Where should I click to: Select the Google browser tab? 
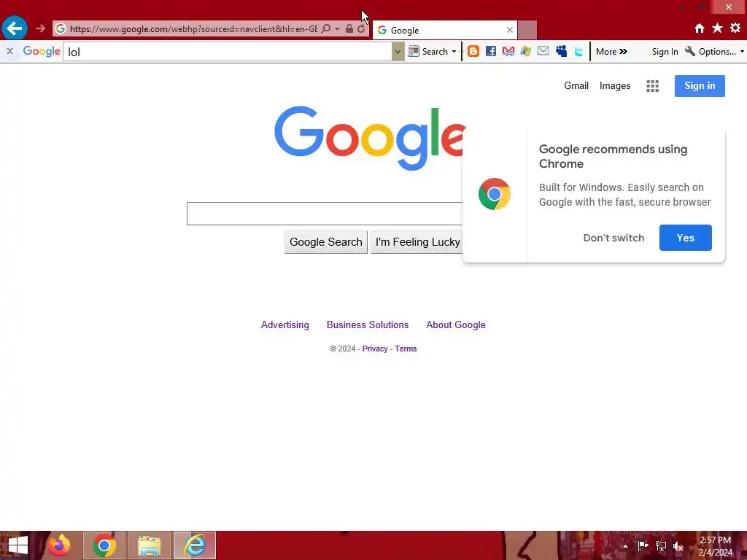445,31
